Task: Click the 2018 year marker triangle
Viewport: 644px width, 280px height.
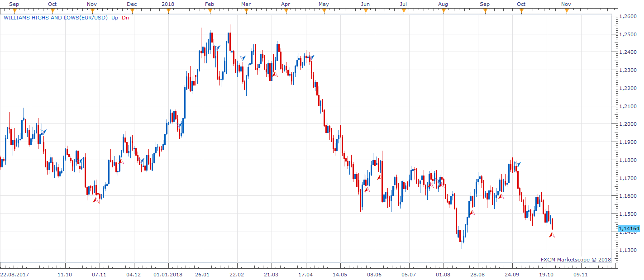Action: (168, 11)
